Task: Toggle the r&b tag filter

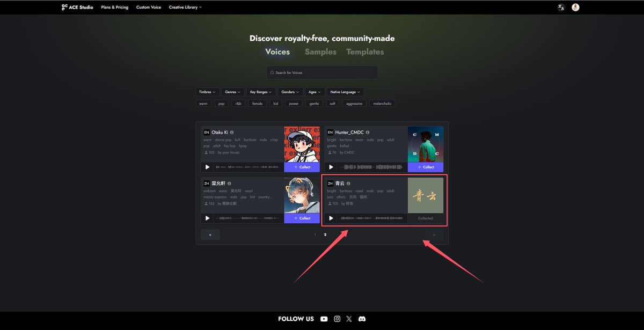Action: (x=238, y=104)
